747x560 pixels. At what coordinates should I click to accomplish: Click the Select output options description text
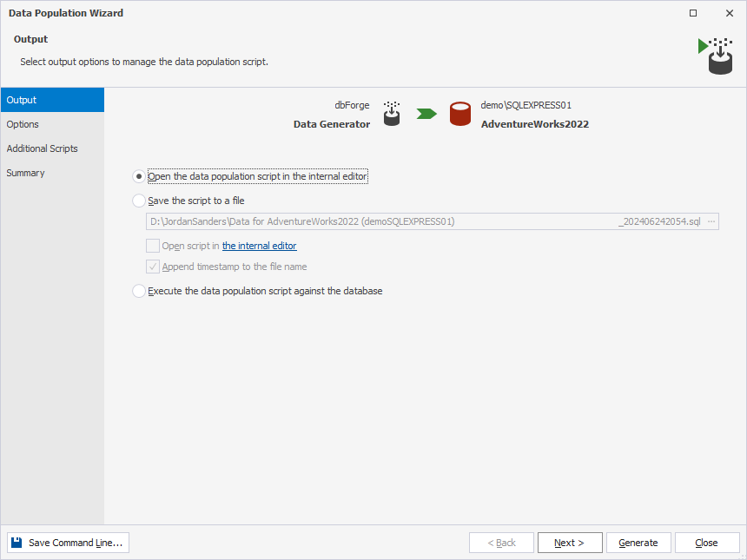pos(144,62)
